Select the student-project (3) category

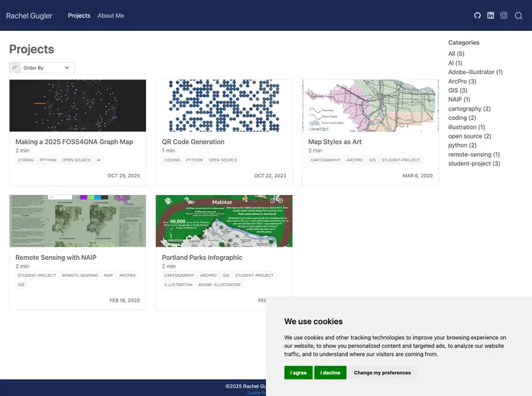point(474,163)
